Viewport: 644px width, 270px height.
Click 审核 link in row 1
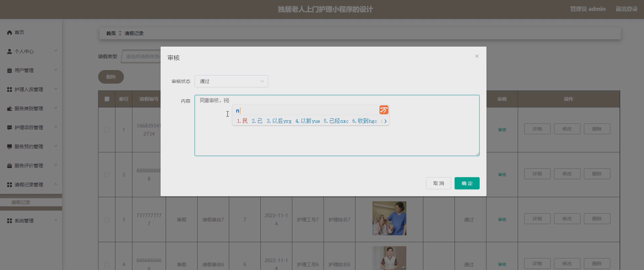[502, 130]
